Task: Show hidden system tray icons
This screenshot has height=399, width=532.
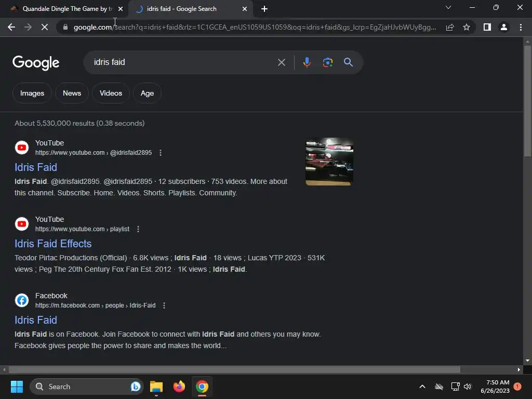Action: point(422,387)
